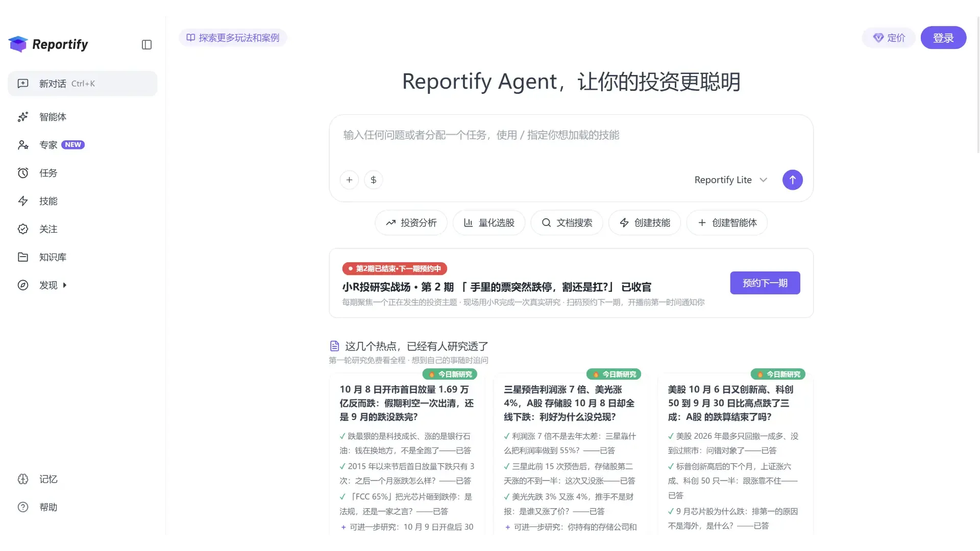Select the 文档搜索 chip
This screenshot has height=551, width=980.
point(567,223)
